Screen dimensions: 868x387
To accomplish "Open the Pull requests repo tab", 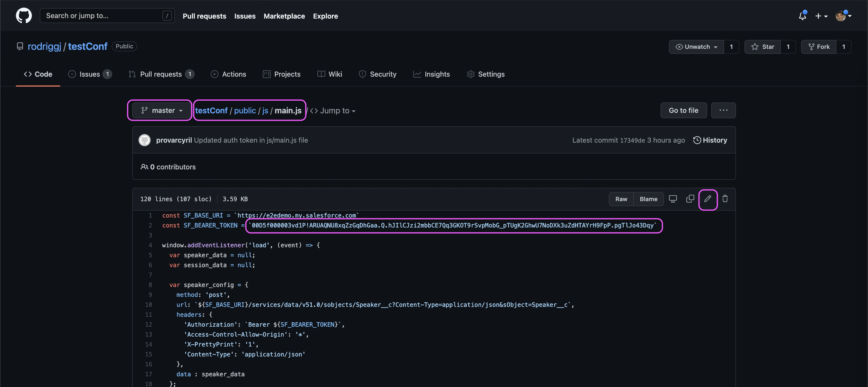I will click(162, 74).
